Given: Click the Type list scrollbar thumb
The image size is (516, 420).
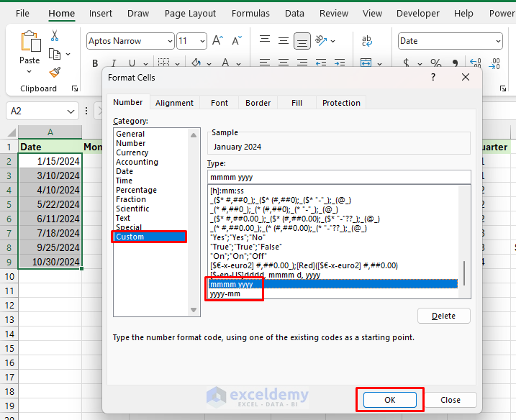Looking at the screenshot, I should pos(464,273).
